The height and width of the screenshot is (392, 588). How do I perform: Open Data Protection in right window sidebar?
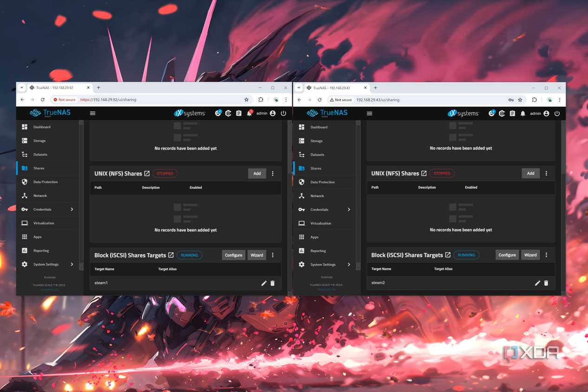[322, 182]
